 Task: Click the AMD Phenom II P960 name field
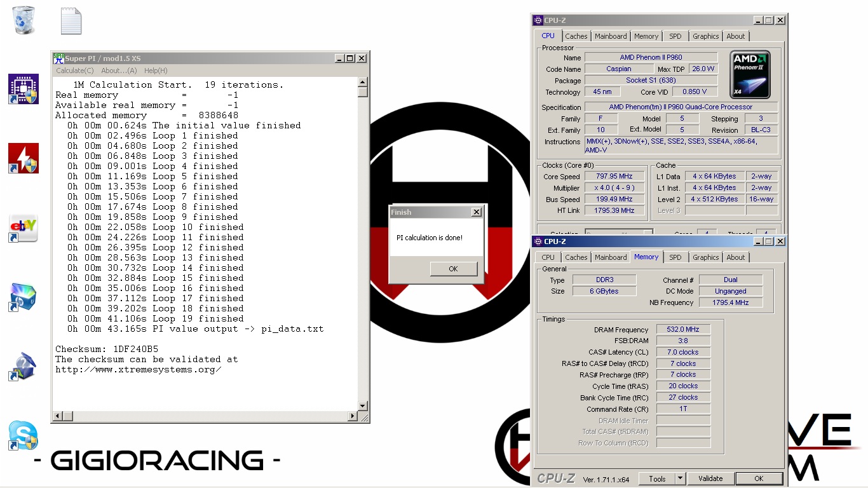(x=651, y=57)
